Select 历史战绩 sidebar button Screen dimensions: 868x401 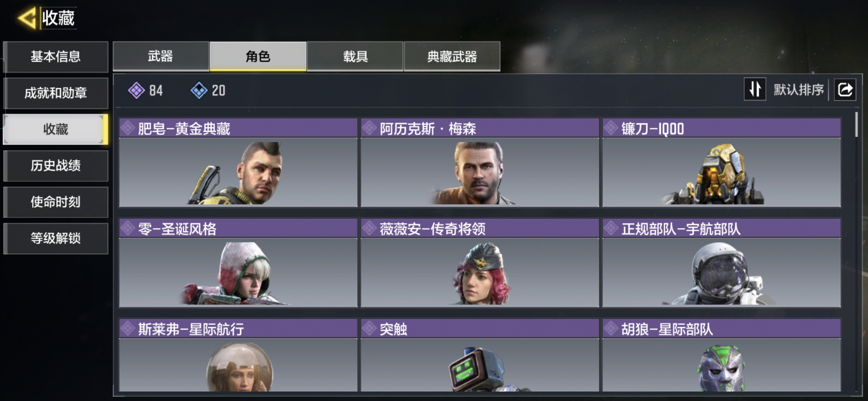[56, 166]
